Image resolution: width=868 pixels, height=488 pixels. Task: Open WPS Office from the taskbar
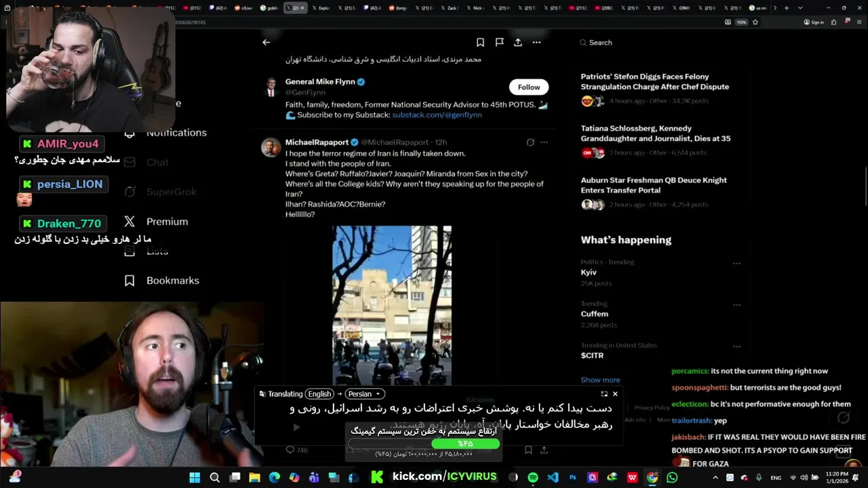pyautogui.click(x=632, y=477)
